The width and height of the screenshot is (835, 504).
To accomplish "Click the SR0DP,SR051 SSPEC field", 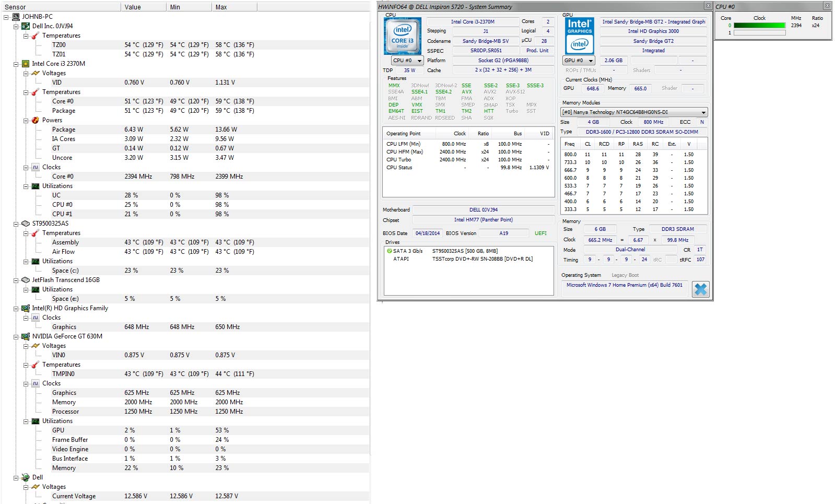I will click(x=486, y=51).
